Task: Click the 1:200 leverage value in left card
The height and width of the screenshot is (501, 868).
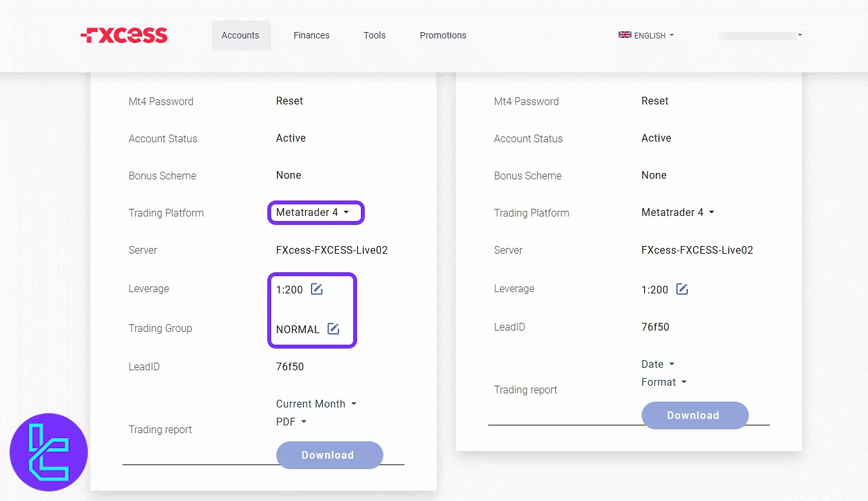Action: (x=289, y=290)
